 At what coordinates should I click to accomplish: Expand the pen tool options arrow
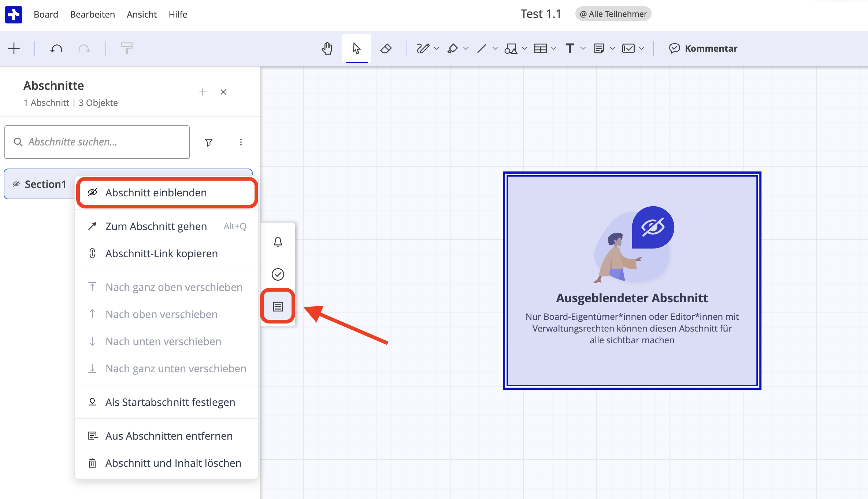437,48
